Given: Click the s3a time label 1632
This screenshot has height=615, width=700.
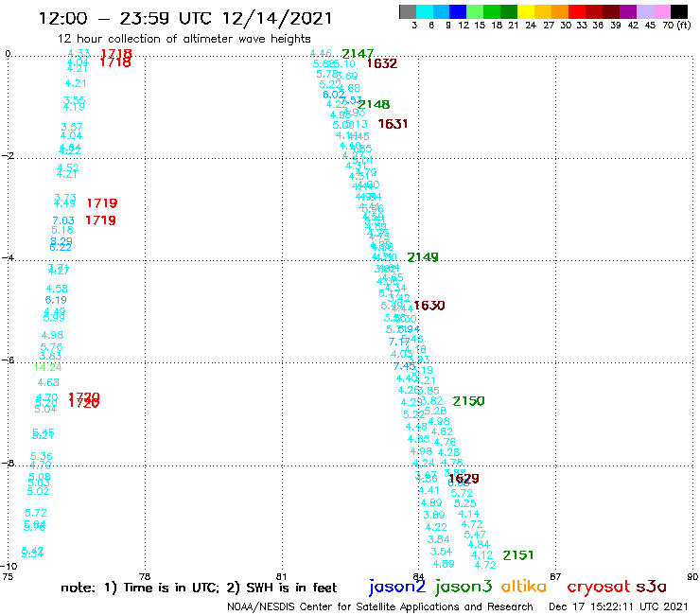Looking at the screenshot, I should tap(382, 63).
